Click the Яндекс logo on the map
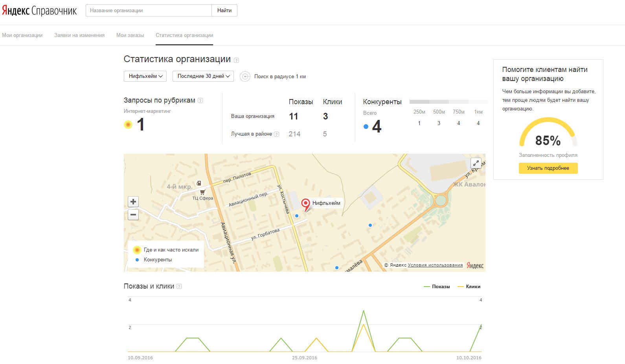This screenshot has width=625, height=364. tap(475, 265)
